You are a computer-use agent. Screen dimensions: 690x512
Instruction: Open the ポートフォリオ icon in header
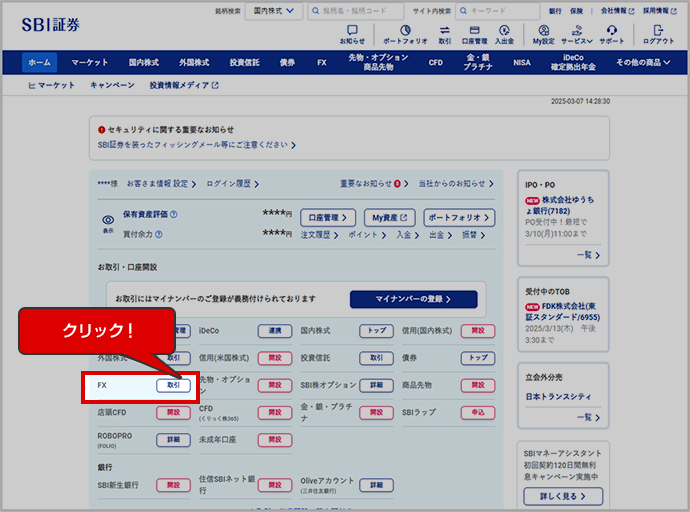tap(405, 34)
